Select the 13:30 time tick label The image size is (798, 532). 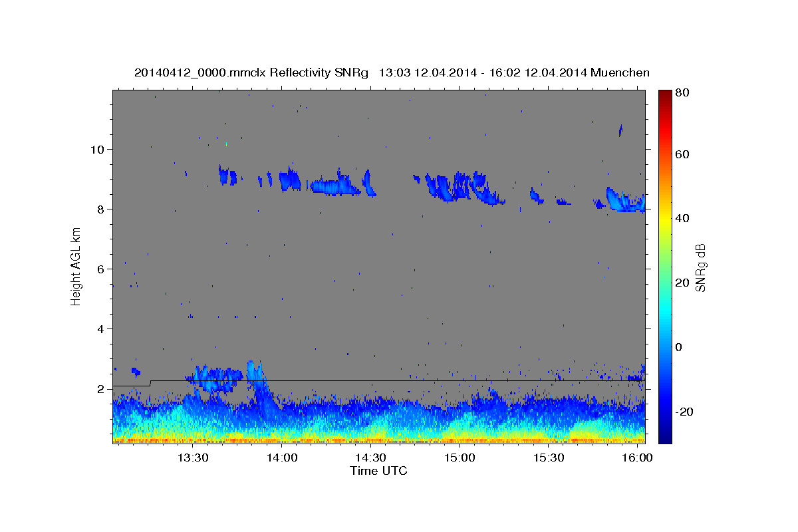tap(193, 458)
